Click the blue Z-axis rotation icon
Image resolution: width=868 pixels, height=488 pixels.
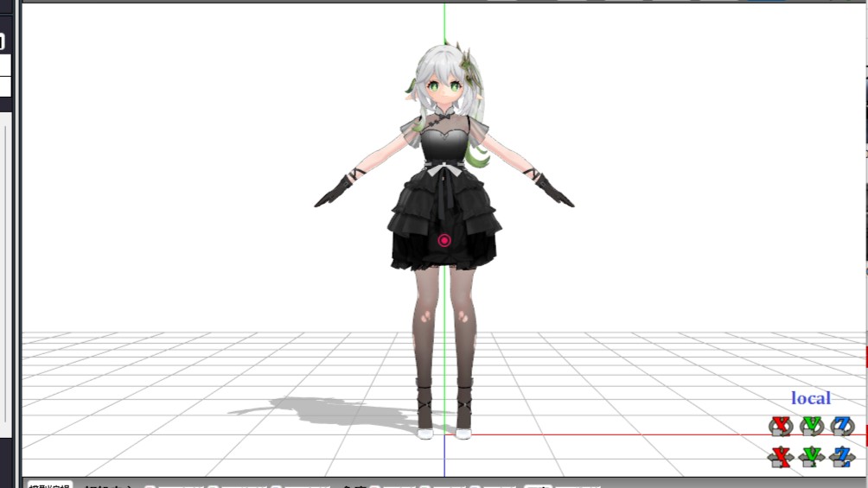point(842,426)
